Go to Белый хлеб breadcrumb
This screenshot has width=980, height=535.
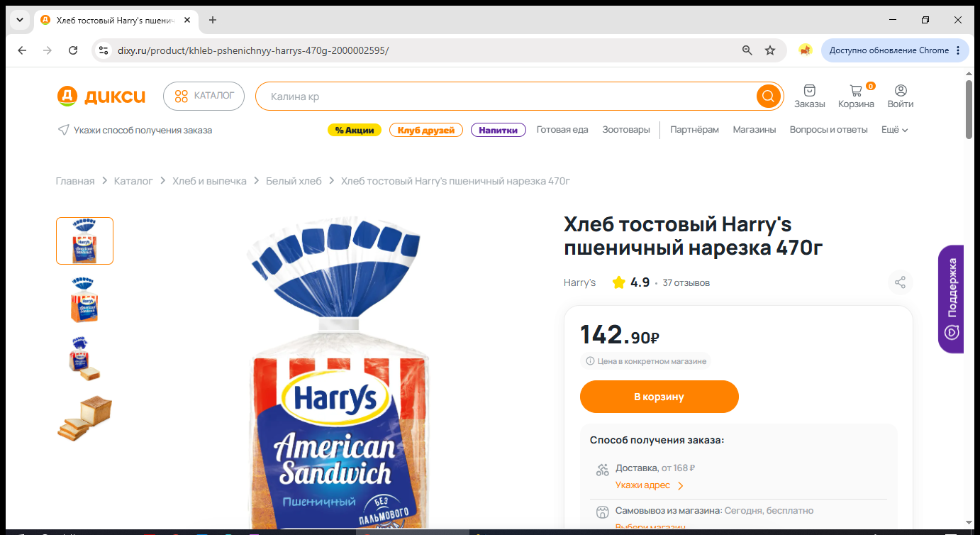[x=294, y=181]
